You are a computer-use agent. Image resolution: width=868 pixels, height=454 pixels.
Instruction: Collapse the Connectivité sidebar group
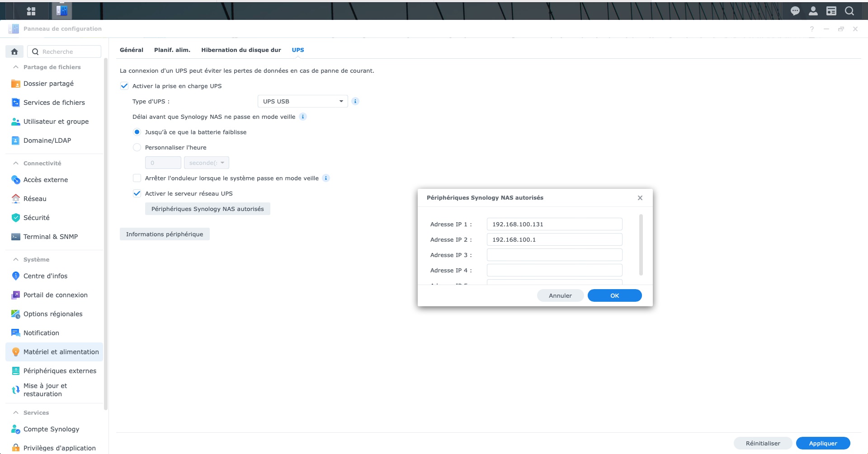[x=16, y=163]
